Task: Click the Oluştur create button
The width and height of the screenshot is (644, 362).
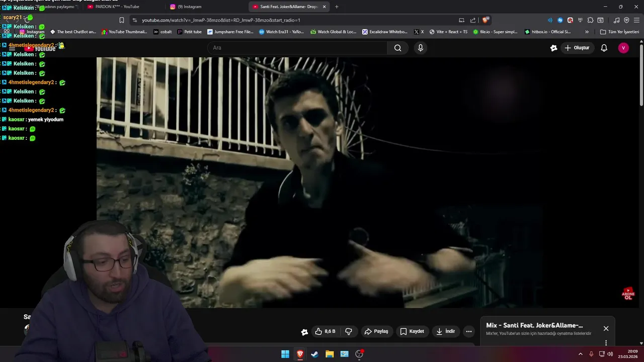Action: [577, 48]
